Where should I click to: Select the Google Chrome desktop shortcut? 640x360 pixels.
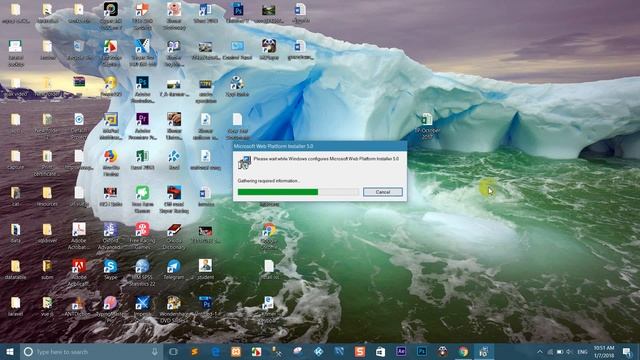pos(269,236)
